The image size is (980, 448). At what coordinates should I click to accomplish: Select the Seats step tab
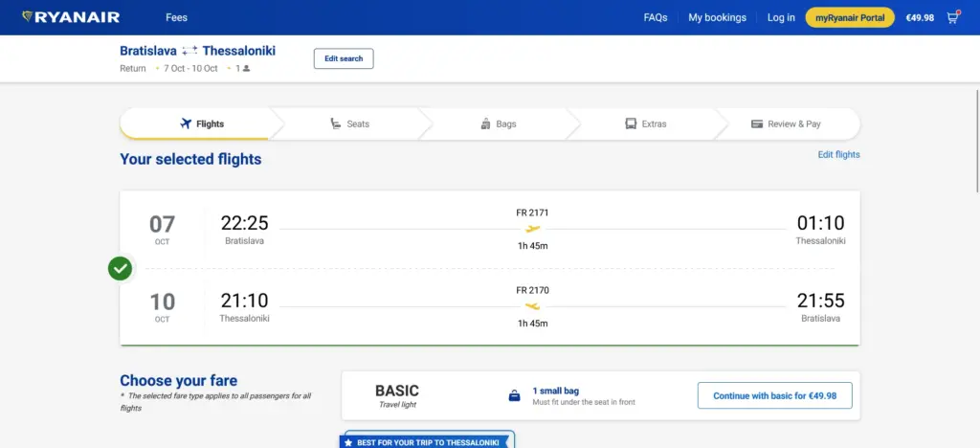tap(350, 123)
